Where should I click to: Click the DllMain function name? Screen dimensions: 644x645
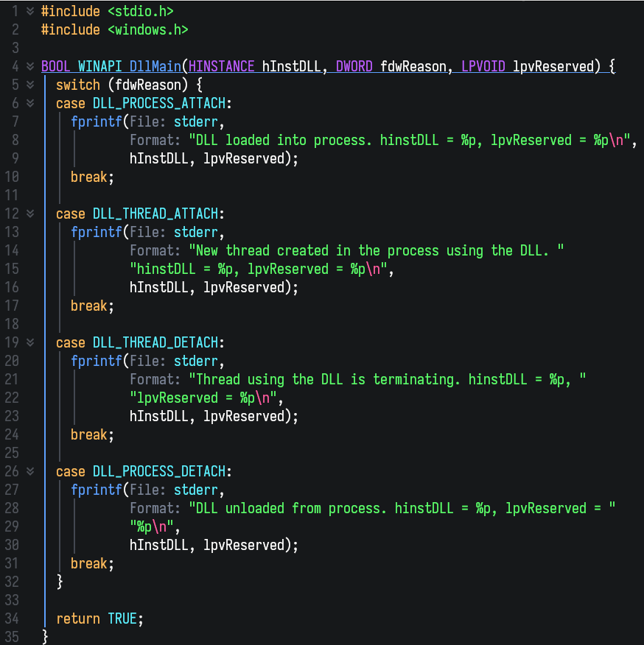pos(155,66)
